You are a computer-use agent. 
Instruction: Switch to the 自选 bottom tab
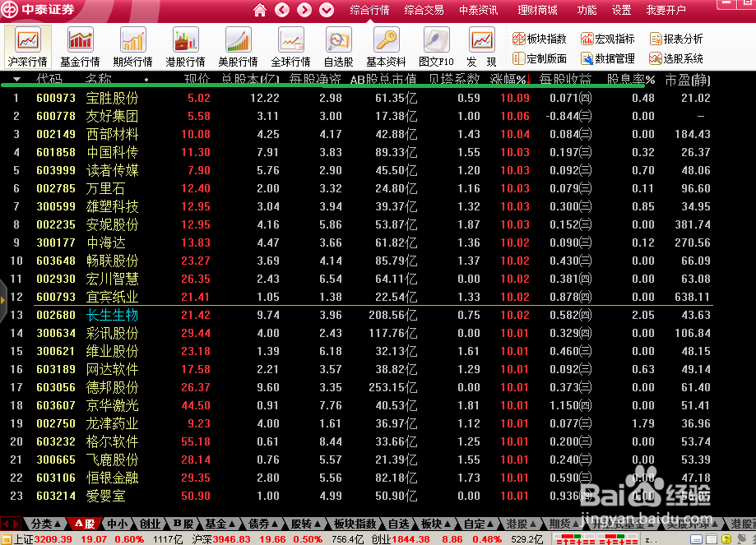399,524
